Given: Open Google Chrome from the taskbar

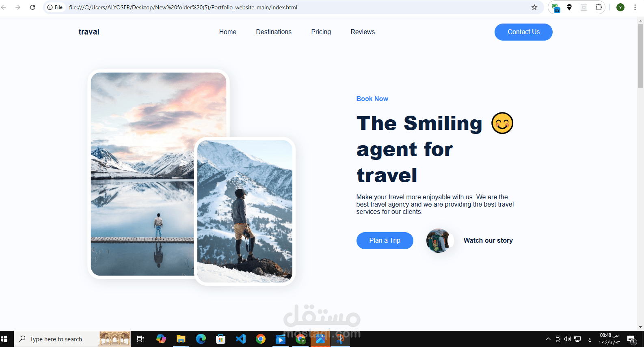Looking at the screenshot, I should click(261, 339).
